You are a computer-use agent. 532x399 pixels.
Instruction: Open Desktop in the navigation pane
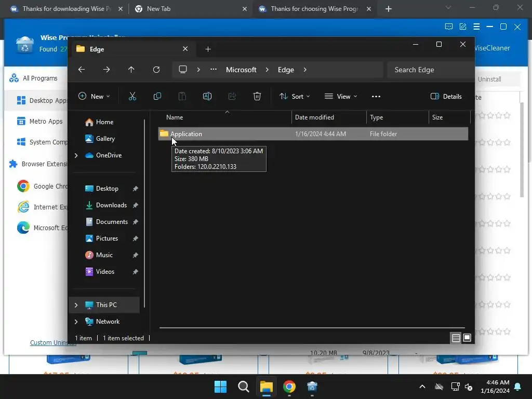[107, 189]
